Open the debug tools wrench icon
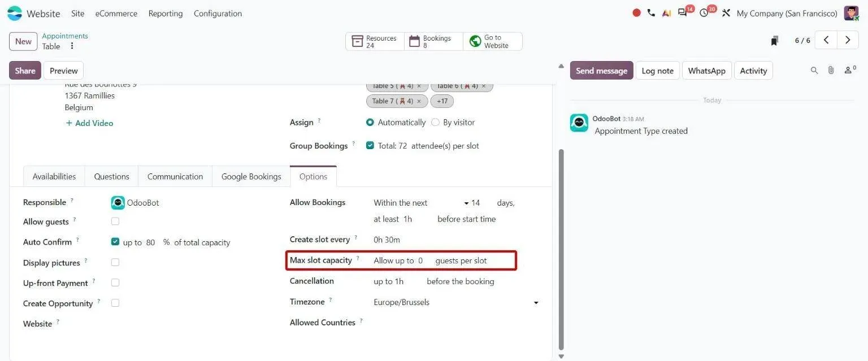Viewport: 868px width, 361px height. 726,13
